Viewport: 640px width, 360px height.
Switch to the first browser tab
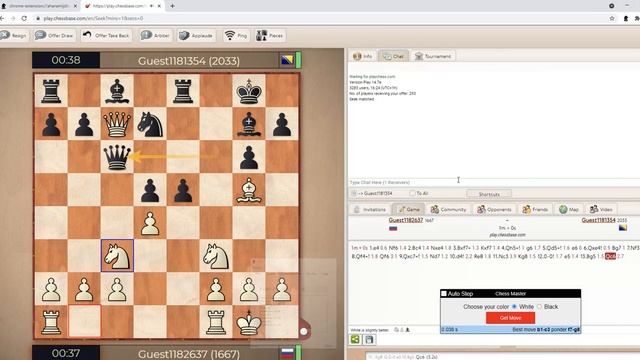coord(39,6)
